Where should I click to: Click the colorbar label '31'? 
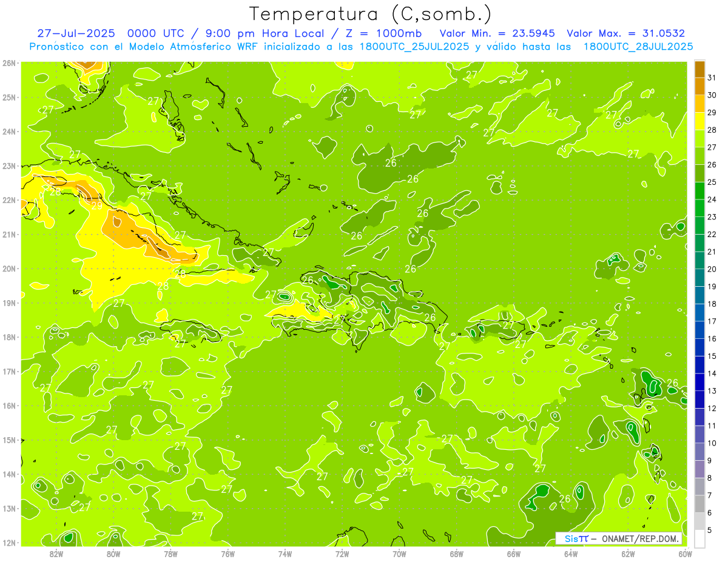[712, 78]
